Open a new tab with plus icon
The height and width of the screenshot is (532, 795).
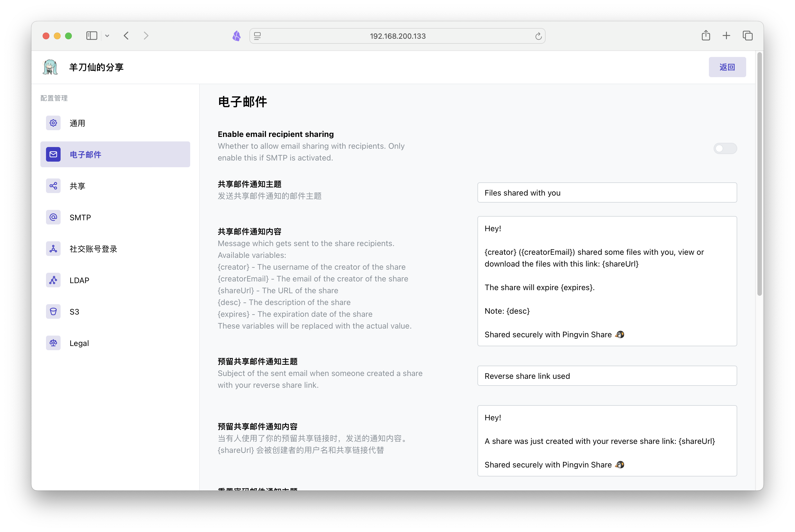tap(726, 36)
